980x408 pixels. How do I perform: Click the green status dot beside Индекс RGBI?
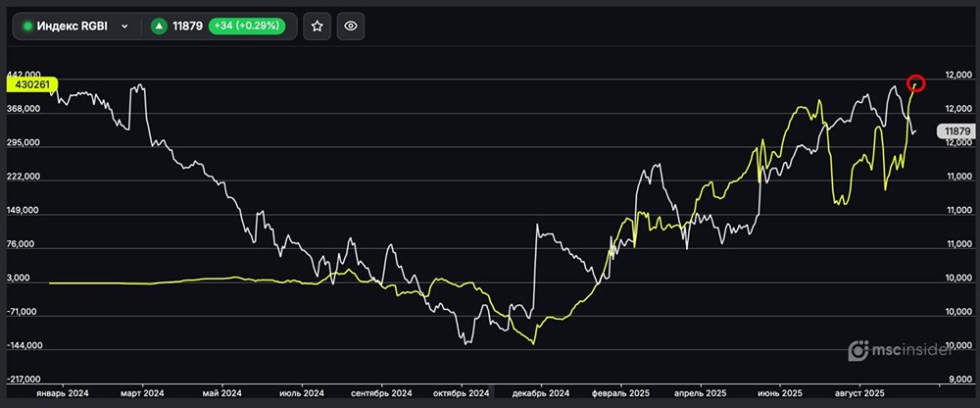(x=27, y=26)
